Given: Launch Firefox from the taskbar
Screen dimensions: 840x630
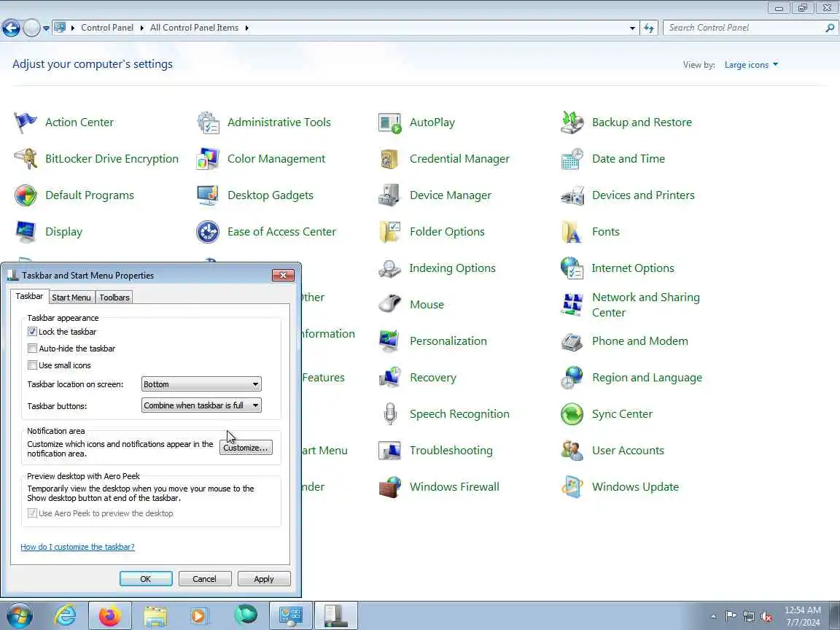Looking at the screenshot, I should [110, 616].
